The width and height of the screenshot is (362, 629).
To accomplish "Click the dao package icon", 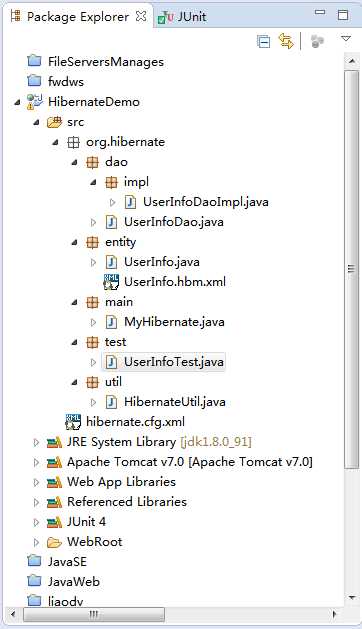I will tap(92, 162).
